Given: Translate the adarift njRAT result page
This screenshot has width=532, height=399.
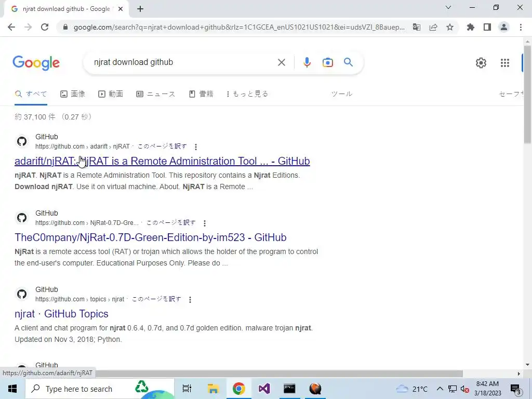Looking at the screenshot, I should pyautogui.click(x=162, y=147).
